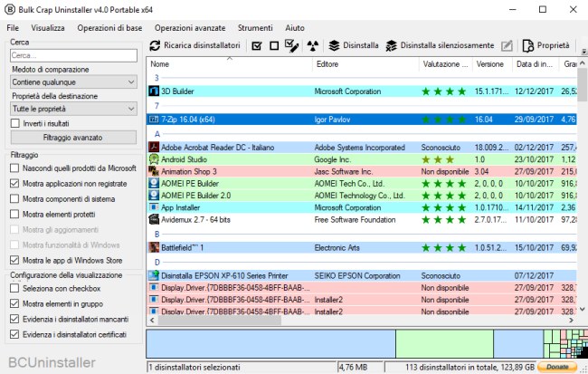Click in the Cerca search field
588x374 pixels.
(x=73, y=55)
